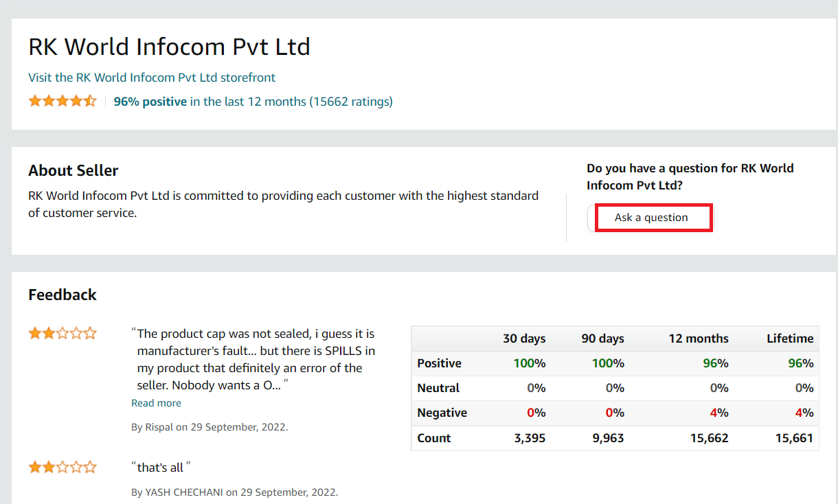Select the 12 months column header
The image size is (838, 504).
point(699,339)
